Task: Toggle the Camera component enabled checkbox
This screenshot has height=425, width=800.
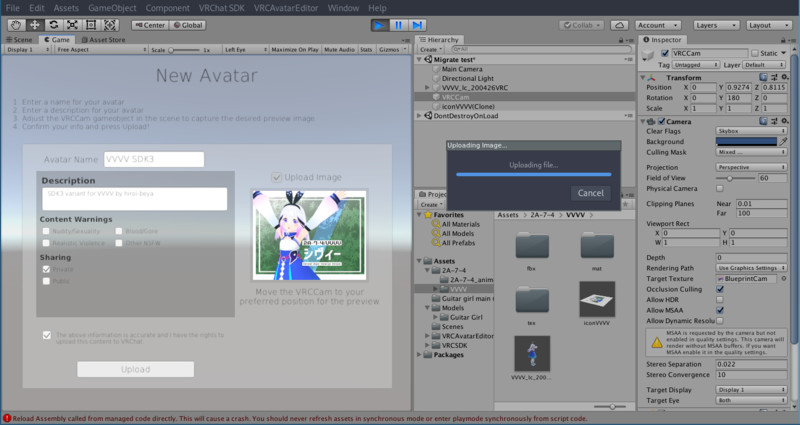Action: [x=662, y=121]
